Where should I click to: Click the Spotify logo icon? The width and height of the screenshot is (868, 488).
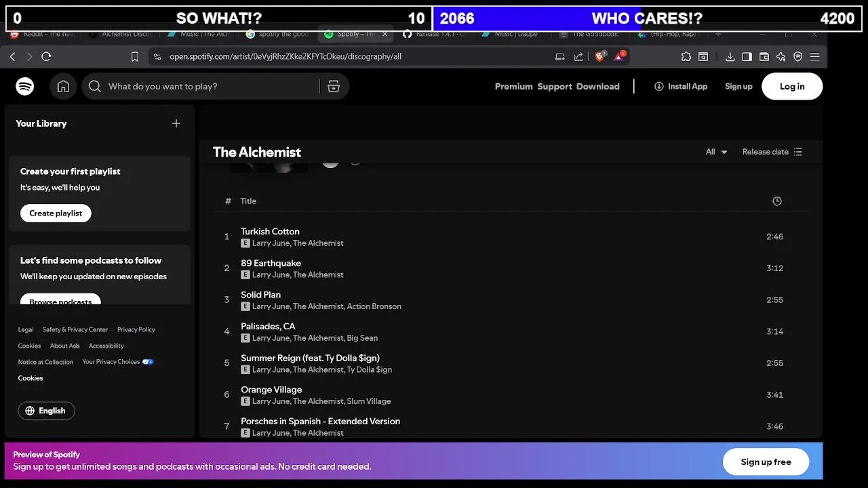point(25,86)
